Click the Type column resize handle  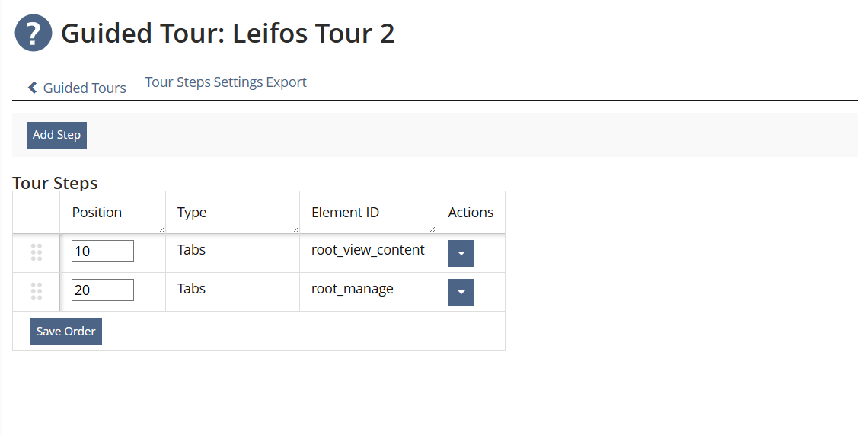click(295, 229)
